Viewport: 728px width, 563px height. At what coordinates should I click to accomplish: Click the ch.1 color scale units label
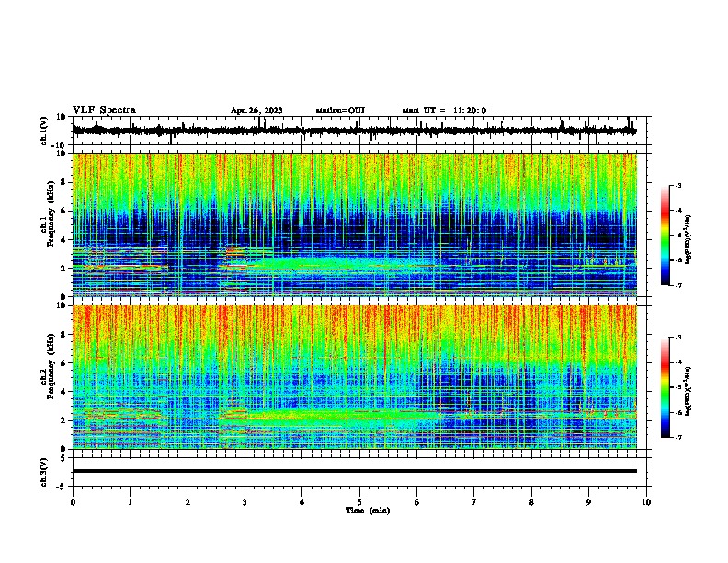[688, 239]
